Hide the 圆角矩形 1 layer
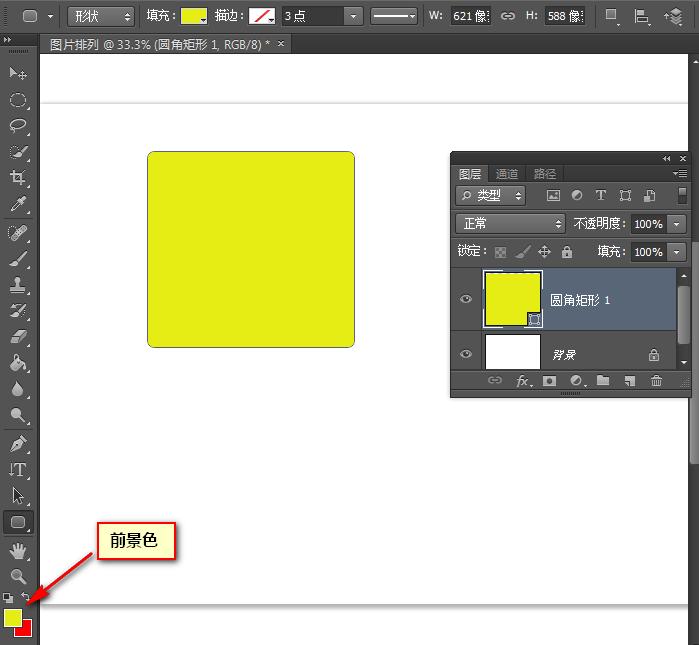Image resolution: width=699 pixels, height=645 pixels. [466, 300]
